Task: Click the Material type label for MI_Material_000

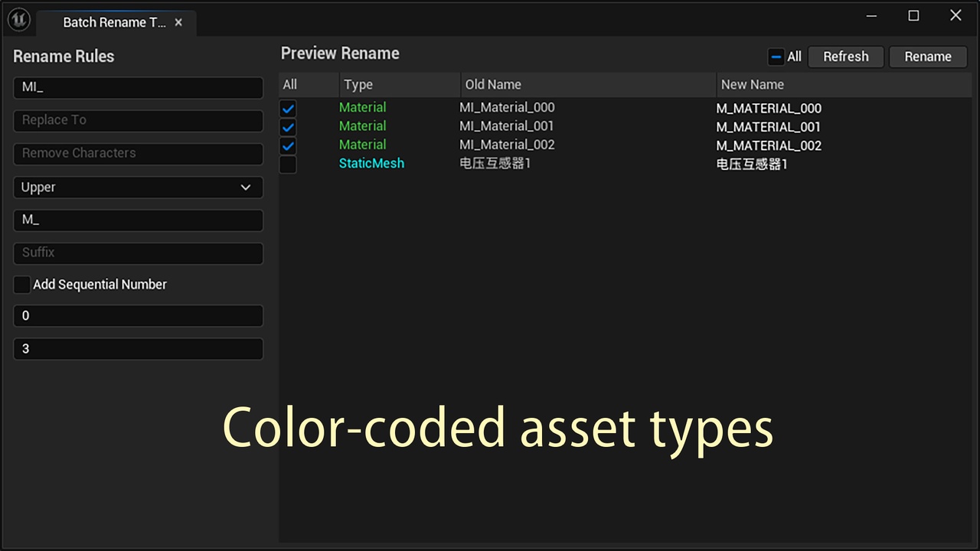Action: tap(362, 108)
